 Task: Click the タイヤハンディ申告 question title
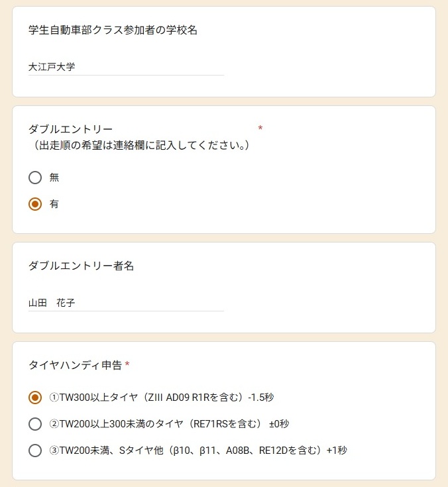(x=75, y=365)
